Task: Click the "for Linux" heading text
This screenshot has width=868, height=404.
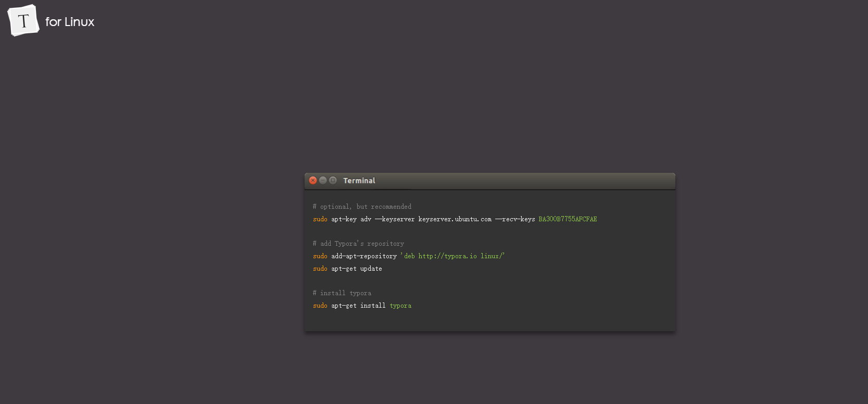Action: [x=70, y=22]
